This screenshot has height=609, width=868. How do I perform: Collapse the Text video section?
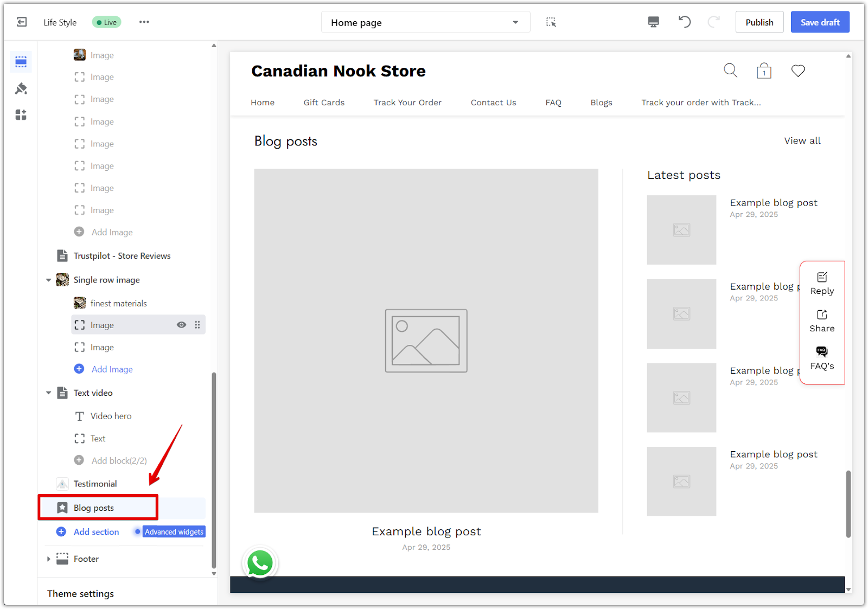[49, 393]
